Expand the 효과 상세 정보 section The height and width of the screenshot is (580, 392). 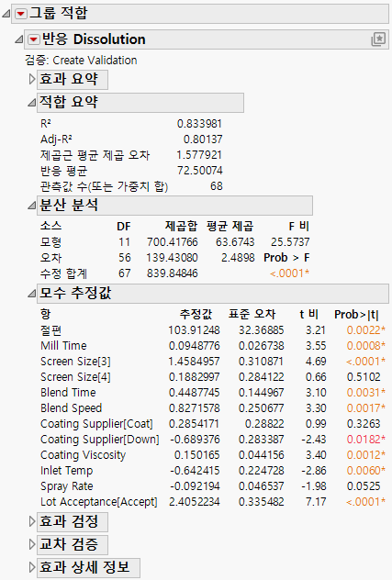32,567
